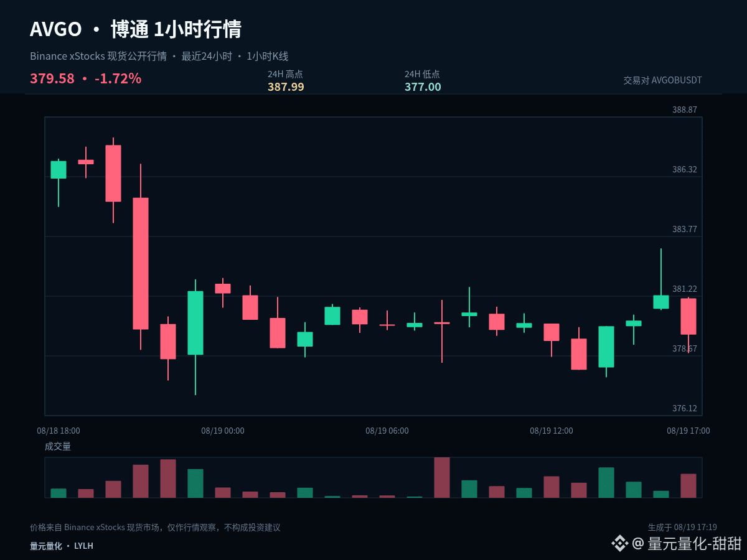Click the title 'AVGO • 博通 1小时行情'

[136, 29]
